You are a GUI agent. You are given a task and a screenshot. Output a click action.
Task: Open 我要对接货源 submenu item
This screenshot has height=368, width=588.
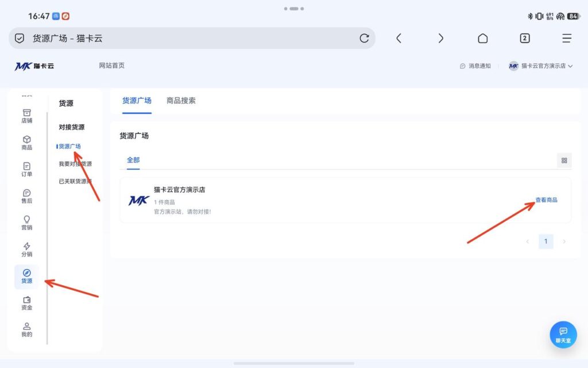(75, 164)
